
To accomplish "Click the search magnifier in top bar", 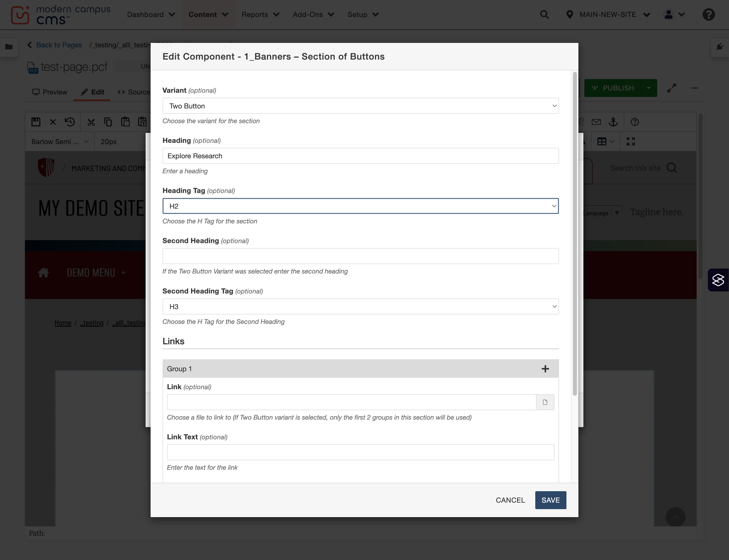I will click(544, 15).
